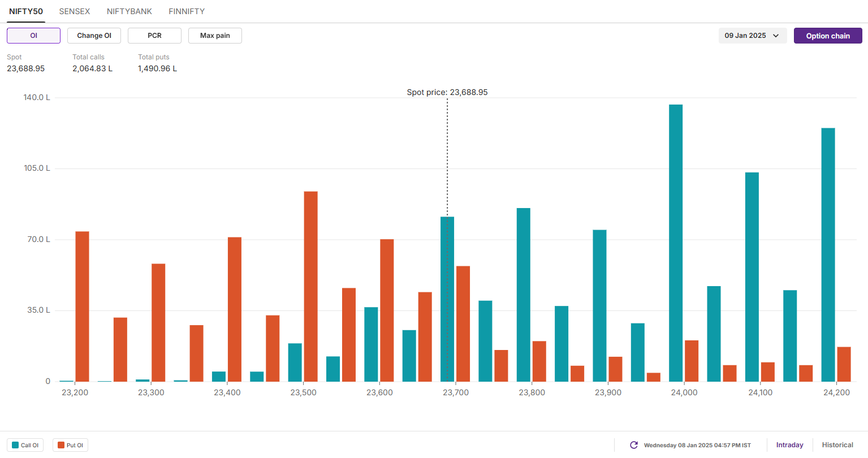The height and width of the screenshot is (458, 868).
Task: Click the 70.0 L y-axis label
Action: 39,239
